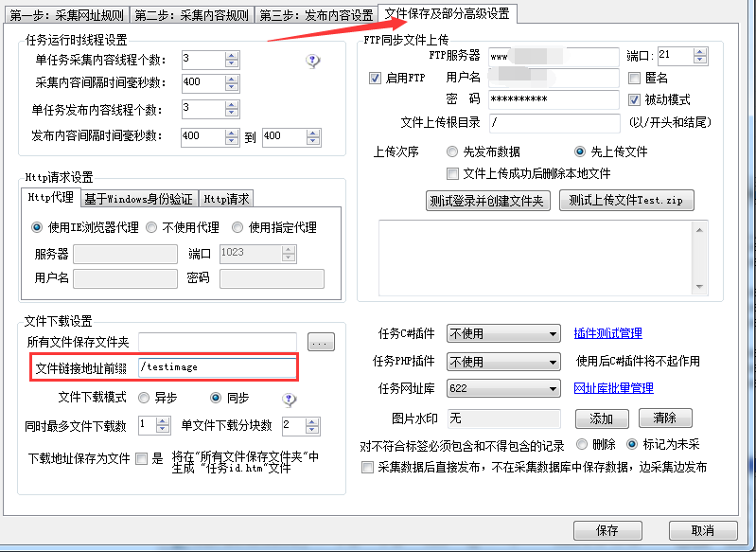The image size is (756, 552).
Task: Click the FTP 用户名 input field
Action: pyautogui.click(x=554, y=78)
